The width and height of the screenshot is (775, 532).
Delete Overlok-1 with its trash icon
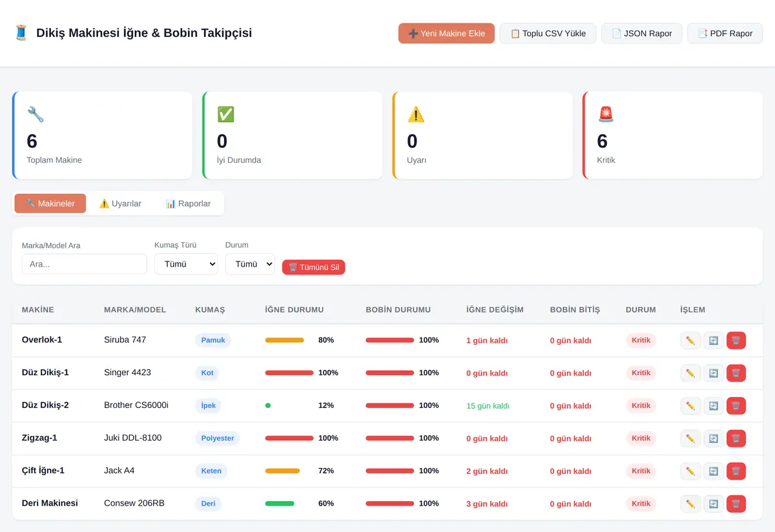736,340
